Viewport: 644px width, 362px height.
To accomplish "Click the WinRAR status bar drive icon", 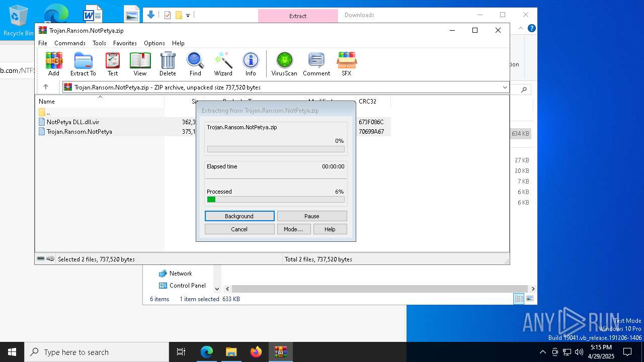I will coord(41,258).
